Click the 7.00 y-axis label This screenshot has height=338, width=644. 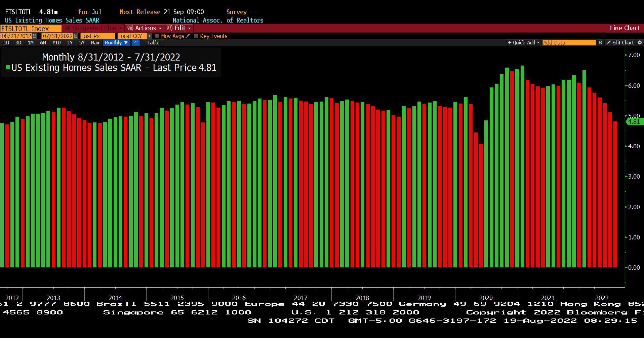634,55
